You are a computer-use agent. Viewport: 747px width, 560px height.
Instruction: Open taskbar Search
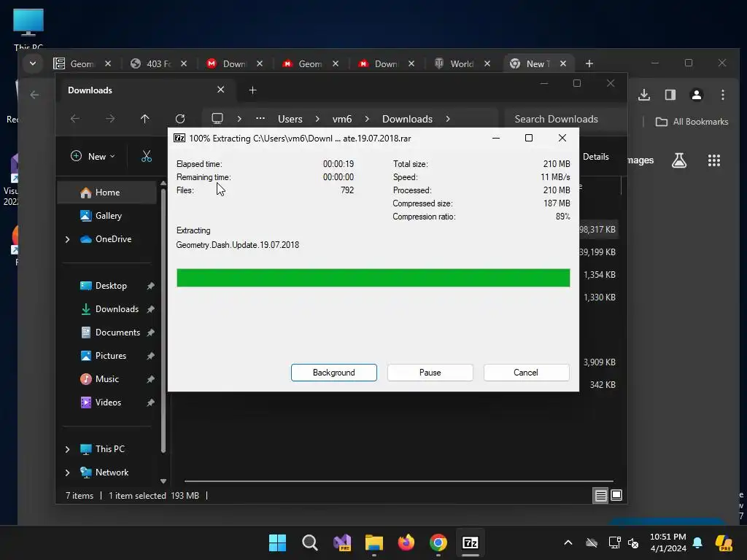pyautogui.click(x=309, y=542)
